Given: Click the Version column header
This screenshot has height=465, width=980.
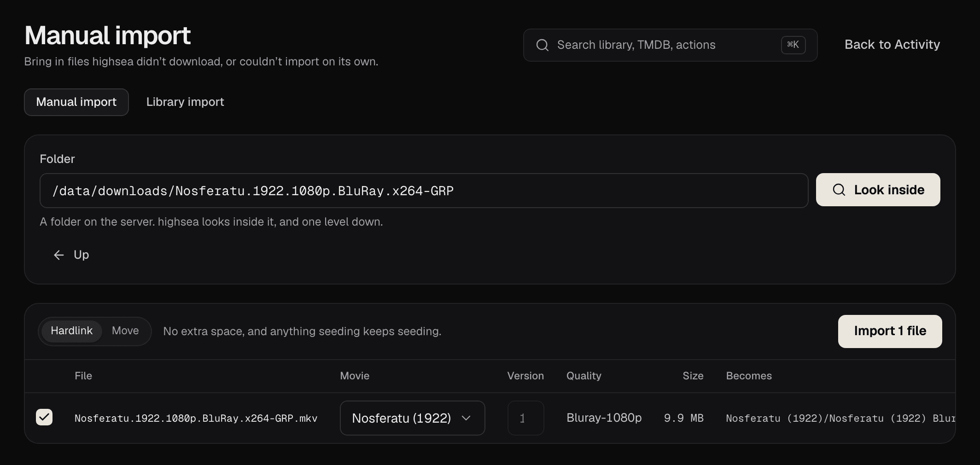Looking at the screenshot, I should point(525,376).
